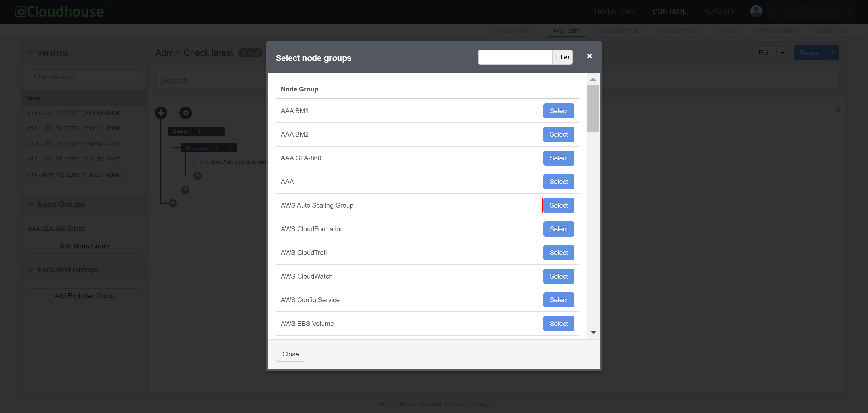Switch to the Integrations tab
Image resolution: width=868 pixels, height=413 pixels.
[776, 31]
